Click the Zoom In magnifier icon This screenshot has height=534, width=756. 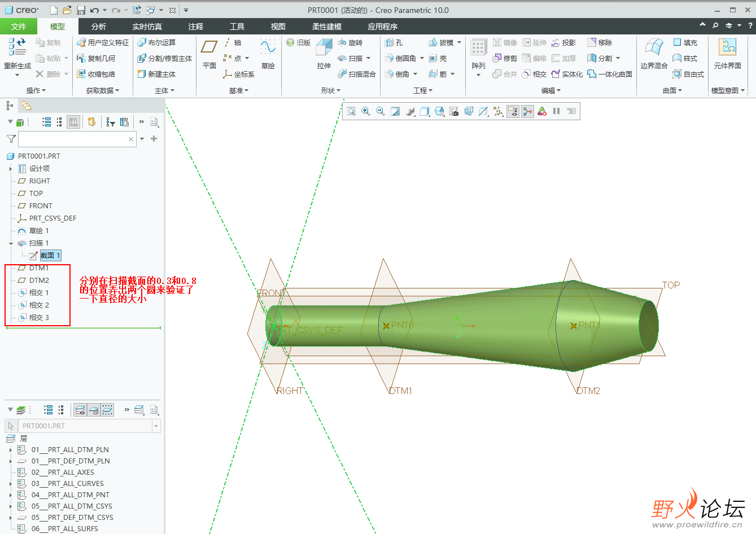click(366, 111)
